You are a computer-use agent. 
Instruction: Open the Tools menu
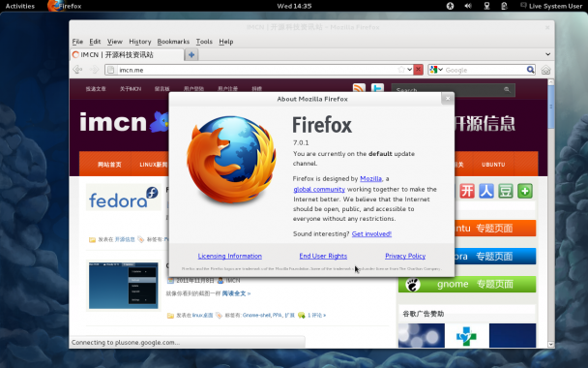tap(204, 42)
